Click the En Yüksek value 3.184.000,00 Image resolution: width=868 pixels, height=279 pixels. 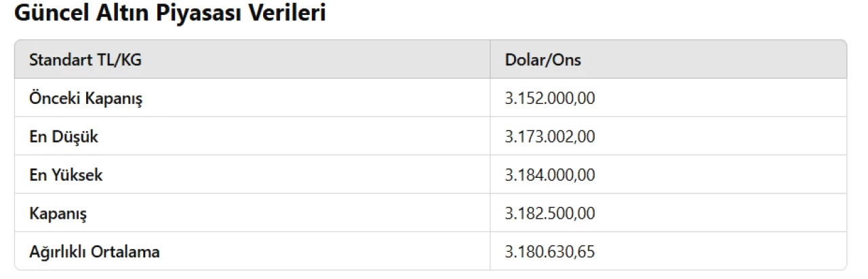click(x=549, y=175)
